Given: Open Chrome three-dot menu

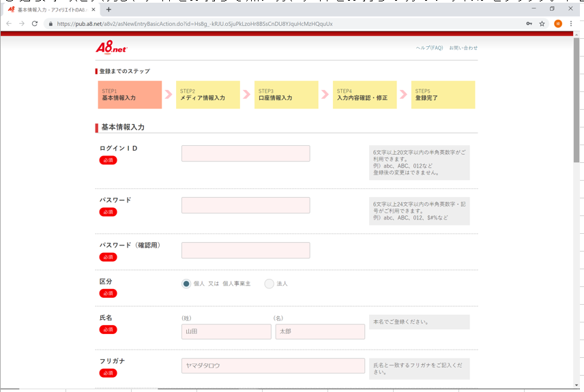Looking at the screenshot, I should [571, 23].
